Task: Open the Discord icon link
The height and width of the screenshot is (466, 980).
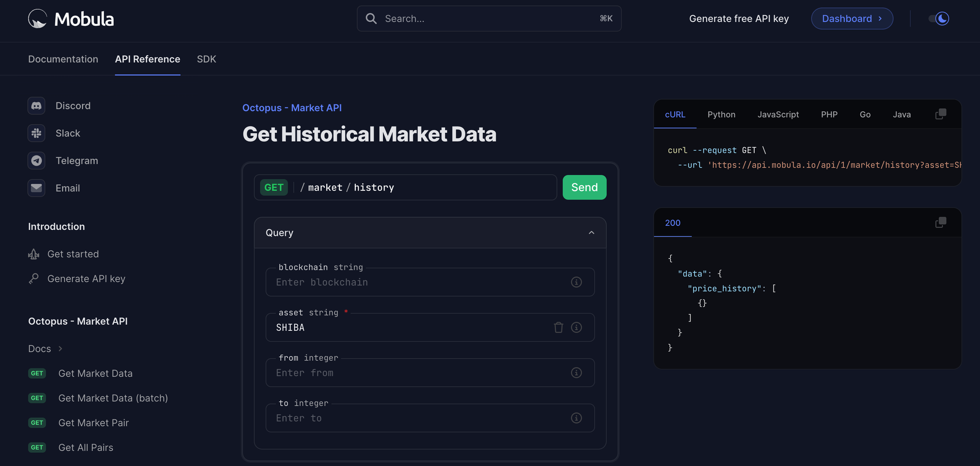Action: [37, 106]
